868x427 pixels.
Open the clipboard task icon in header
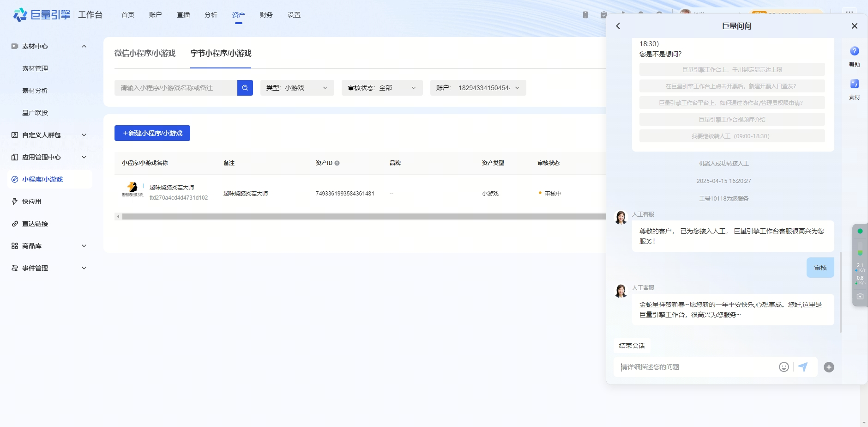pos(604,15)
